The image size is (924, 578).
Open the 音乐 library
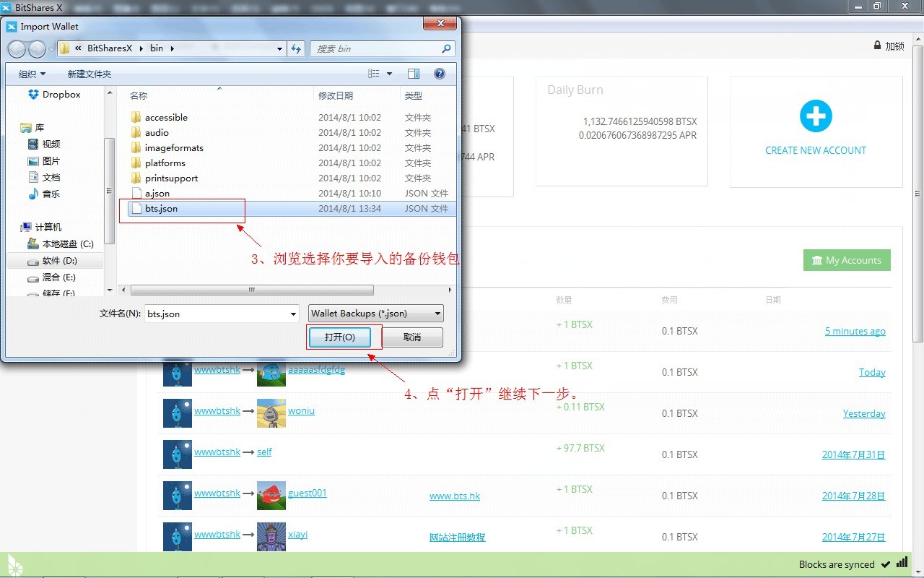coord(44,194)
